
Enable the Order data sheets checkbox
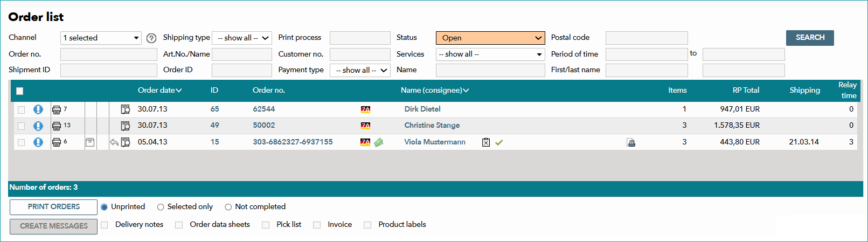click(179, 225)
